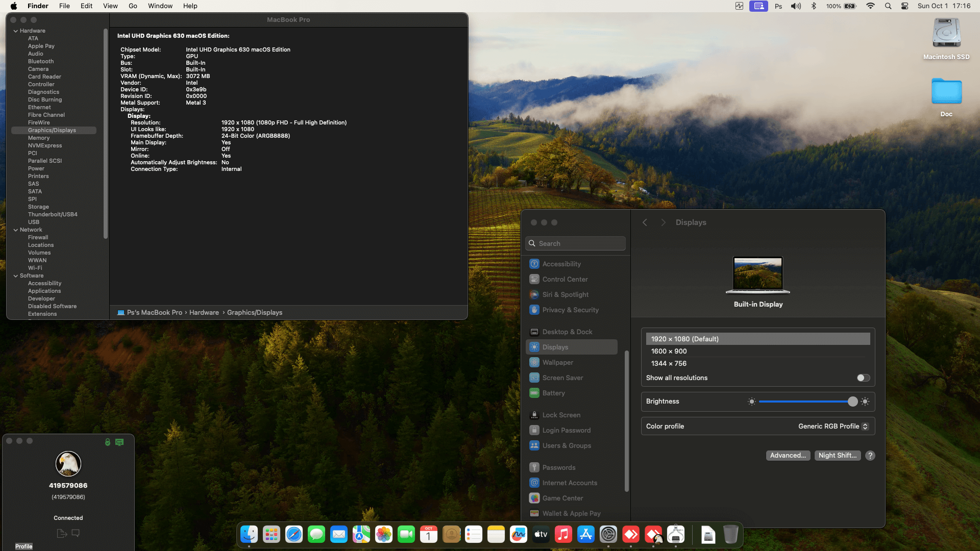Viewport: 980px width, 551px height.
Task: Open Privacy & Security settings
Action: pos(572,310)
